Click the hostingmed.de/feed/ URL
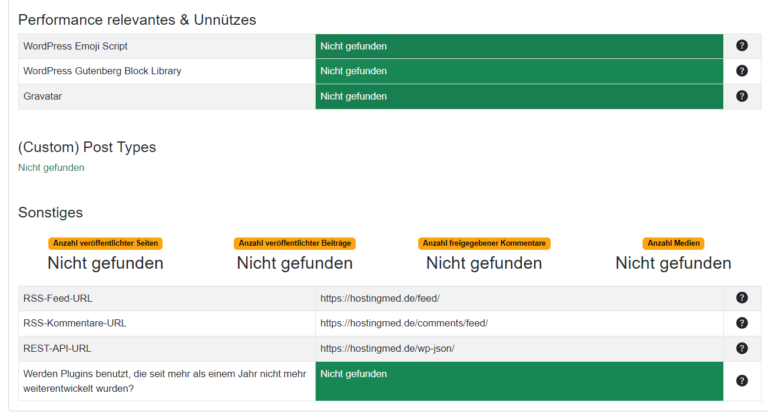Viewport: 768px width, 416px height. (380, 298)
